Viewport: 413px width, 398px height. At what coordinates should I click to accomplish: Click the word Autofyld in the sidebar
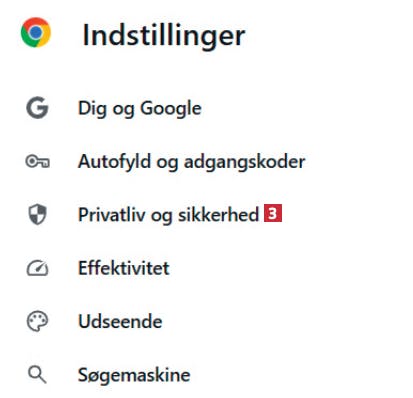pyautogui.click(x=114, y=162)
